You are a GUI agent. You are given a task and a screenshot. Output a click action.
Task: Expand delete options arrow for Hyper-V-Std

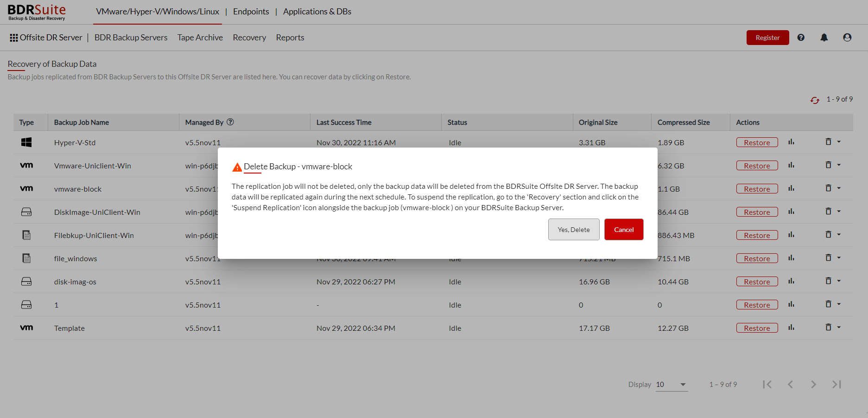pyautogui.click(x=839, y=142)
